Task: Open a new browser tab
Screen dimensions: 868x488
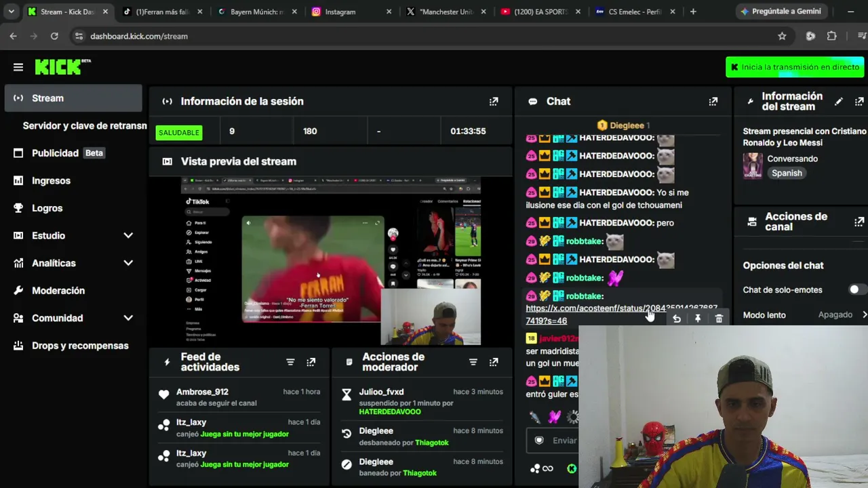Action: (x=693, y=12)
